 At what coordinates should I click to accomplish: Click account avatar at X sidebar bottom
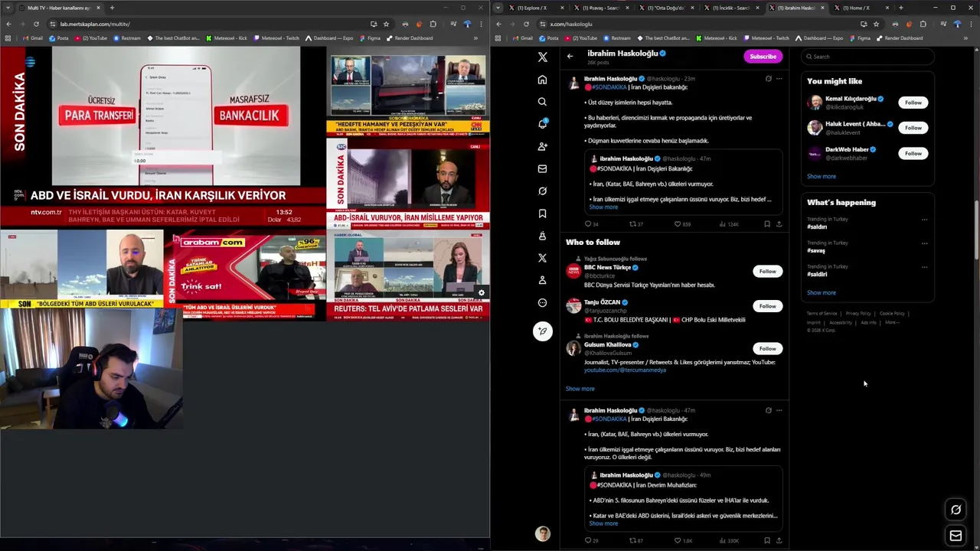pos(542,534)
